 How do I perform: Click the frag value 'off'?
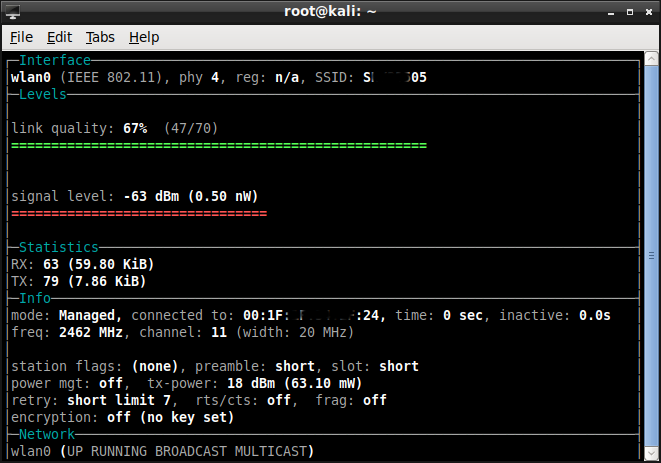(x=375, y=400)
